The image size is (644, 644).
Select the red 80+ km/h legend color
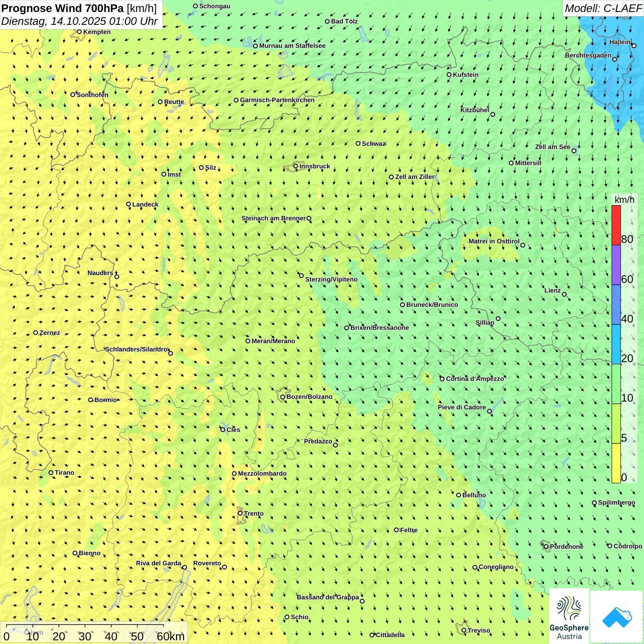point(616,225)
